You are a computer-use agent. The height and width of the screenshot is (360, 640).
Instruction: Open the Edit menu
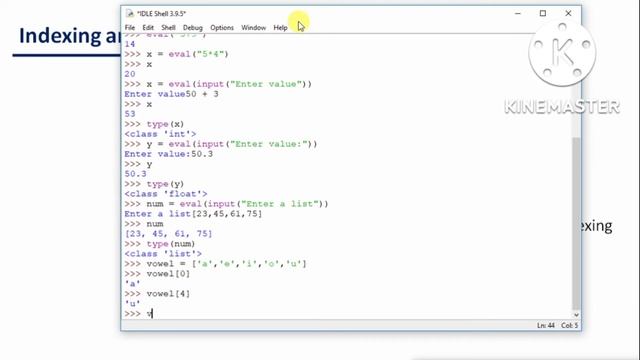click(148, 28)
